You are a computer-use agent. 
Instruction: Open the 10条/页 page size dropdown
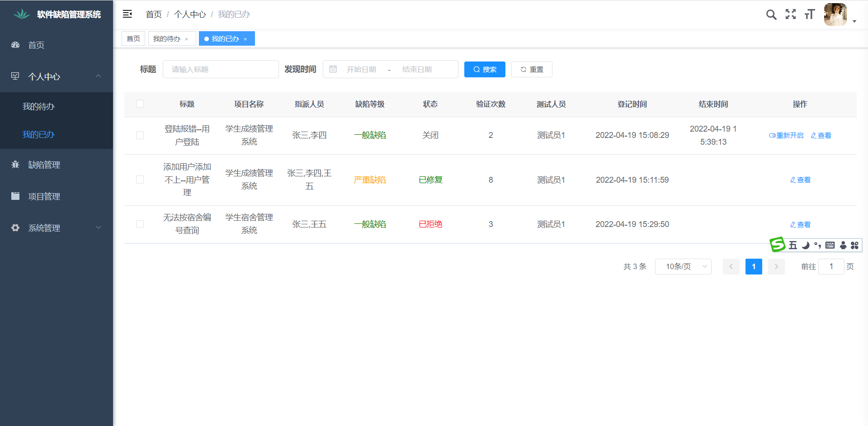click(x=683, y=266)
